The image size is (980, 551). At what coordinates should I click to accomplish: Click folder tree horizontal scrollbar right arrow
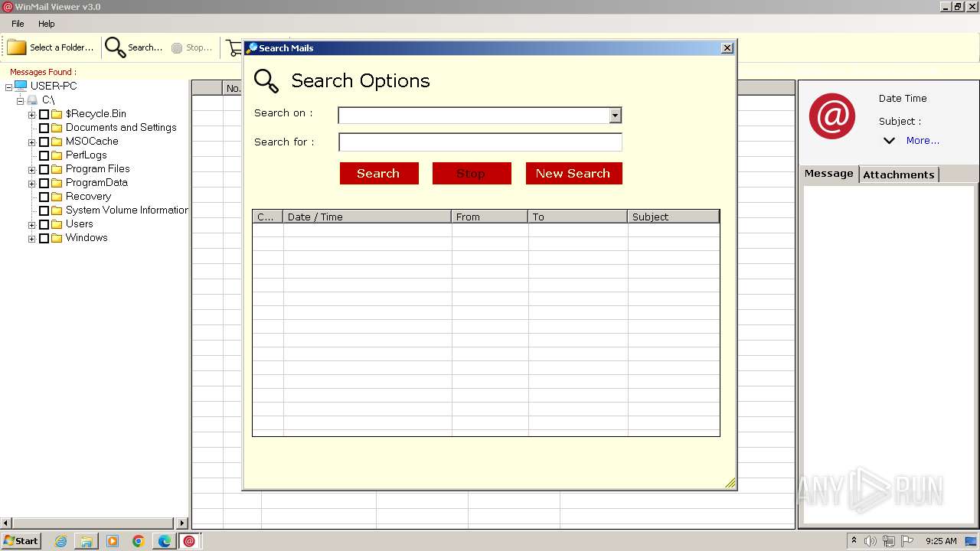pyautogui.click(x=182, y=523)
